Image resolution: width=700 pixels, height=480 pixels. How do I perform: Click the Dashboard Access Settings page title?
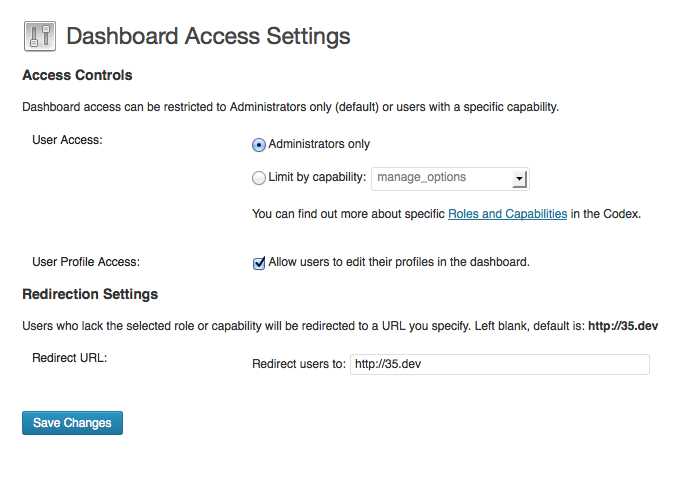coord(208,36)
